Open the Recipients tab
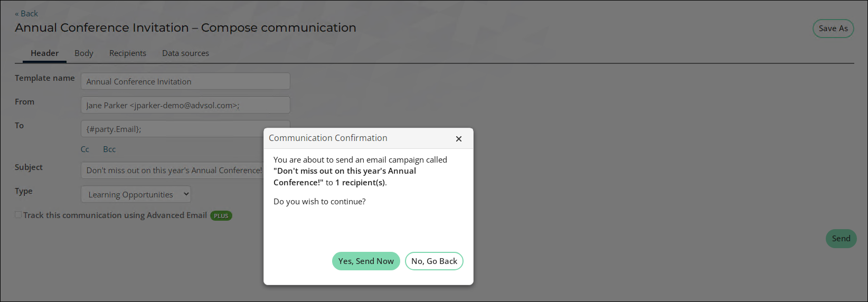Image resolution: width=868 pixels, height=302 pixels. 128,53
